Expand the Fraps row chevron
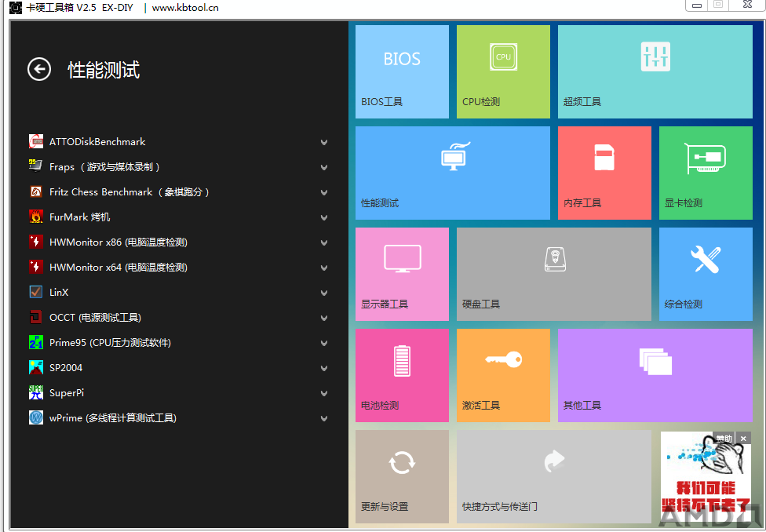The width and height of the screenshot is (766, 532). point(324,167)
